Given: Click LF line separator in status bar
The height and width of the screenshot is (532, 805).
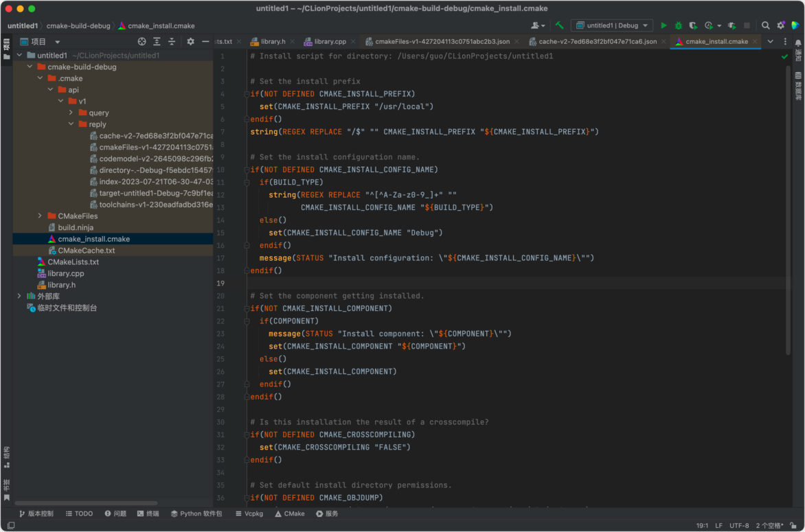Looking at the screenshot, I should tap(718, 525).
